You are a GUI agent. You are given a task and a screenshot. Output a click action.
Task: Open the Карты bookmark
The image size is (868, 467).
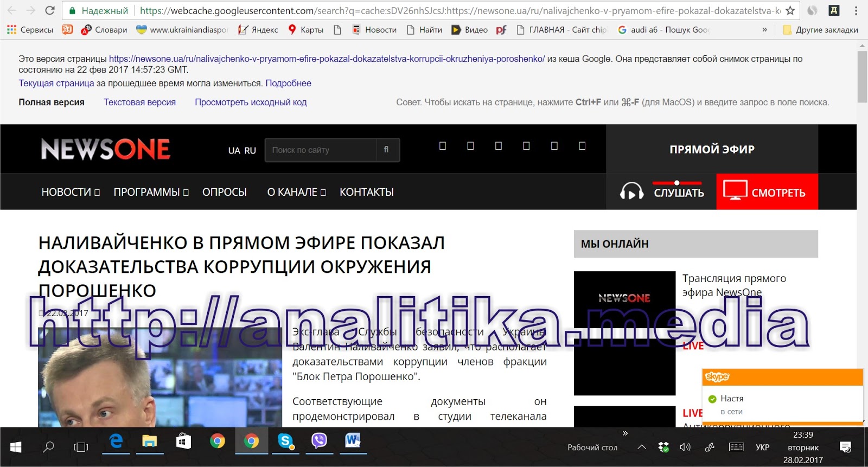305,30
